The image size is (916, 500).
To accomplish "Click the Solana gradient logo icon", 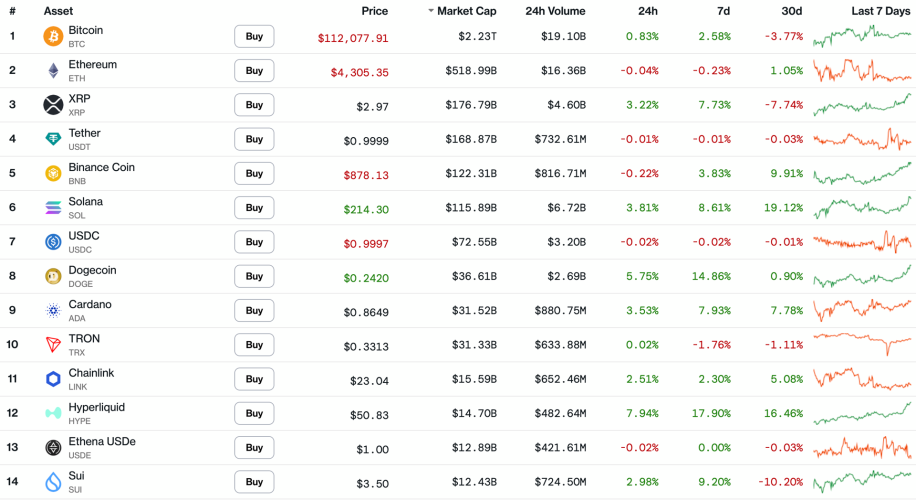I will point(53,208).
